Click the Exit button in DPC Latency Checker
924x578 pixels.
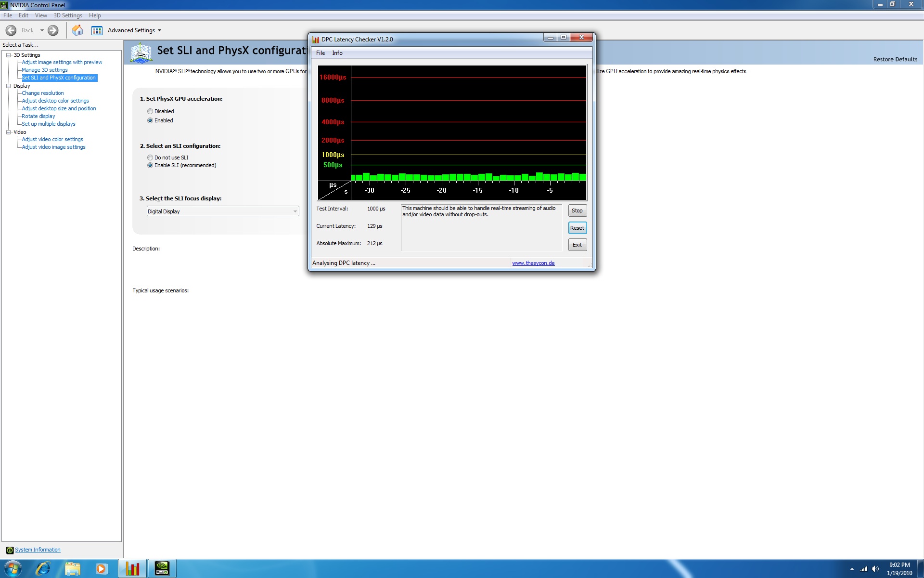coord(577,245)
